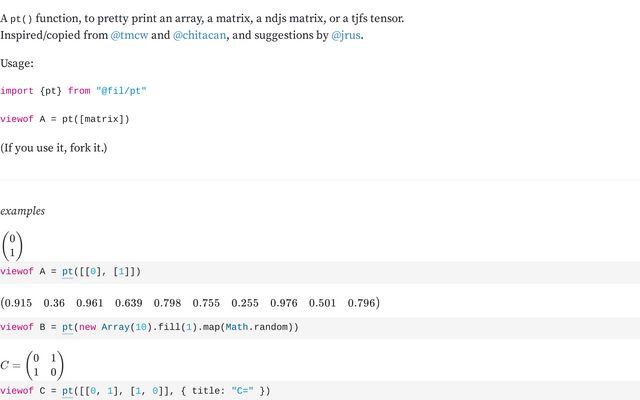Click the C= matrix output

[32, 365]
